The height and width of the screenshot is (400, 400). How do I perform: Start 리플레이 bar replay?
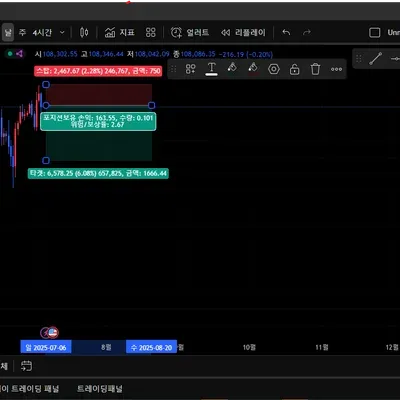click(x=243, y=32)
